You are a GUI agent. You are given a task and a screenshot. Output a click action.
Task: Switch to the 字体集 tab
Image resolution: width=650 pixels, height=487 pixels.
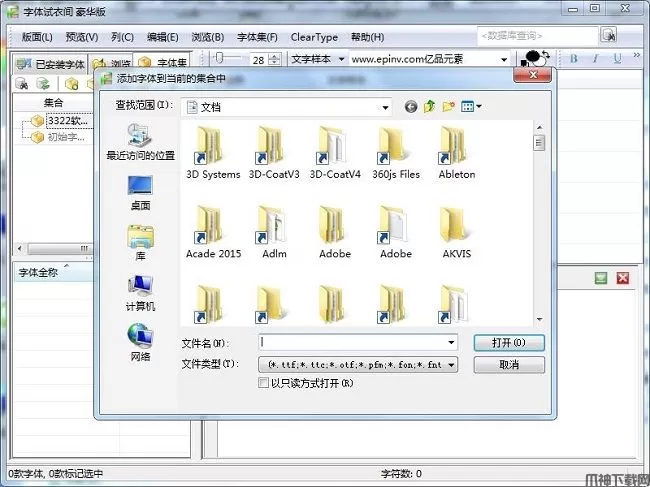(162, 63)
